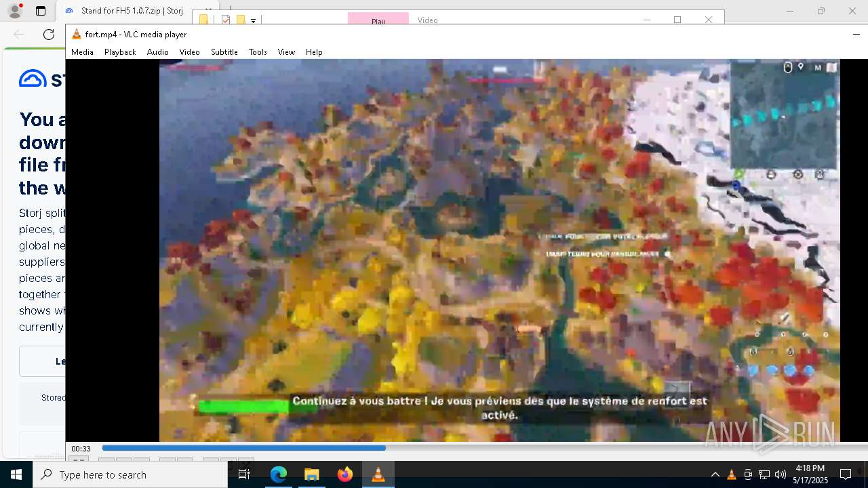Image resolution: width=868 pixels, height=488 pixels.
Task: Restore down the Edge browser window
Action: tap(821, 11)
